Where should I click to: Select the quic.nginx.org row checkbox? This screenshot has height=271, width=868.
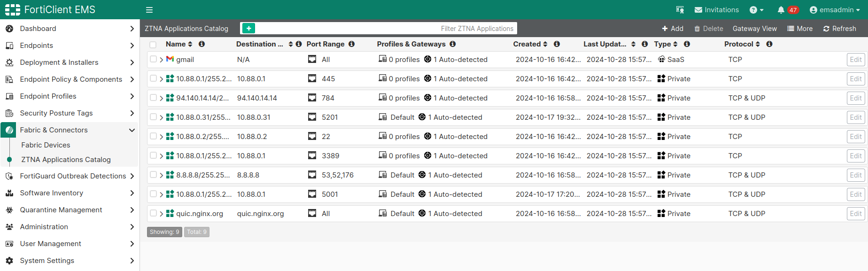[x=153, y=213]
